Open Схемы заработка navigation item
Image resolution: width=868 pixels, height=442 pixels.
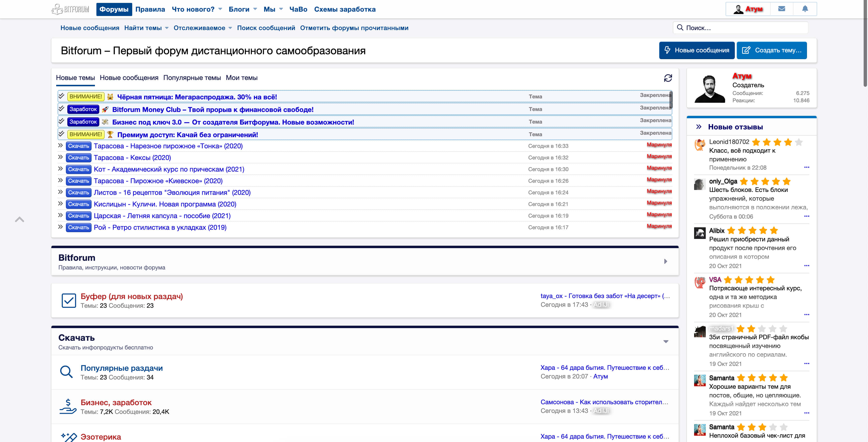[345, 9]
